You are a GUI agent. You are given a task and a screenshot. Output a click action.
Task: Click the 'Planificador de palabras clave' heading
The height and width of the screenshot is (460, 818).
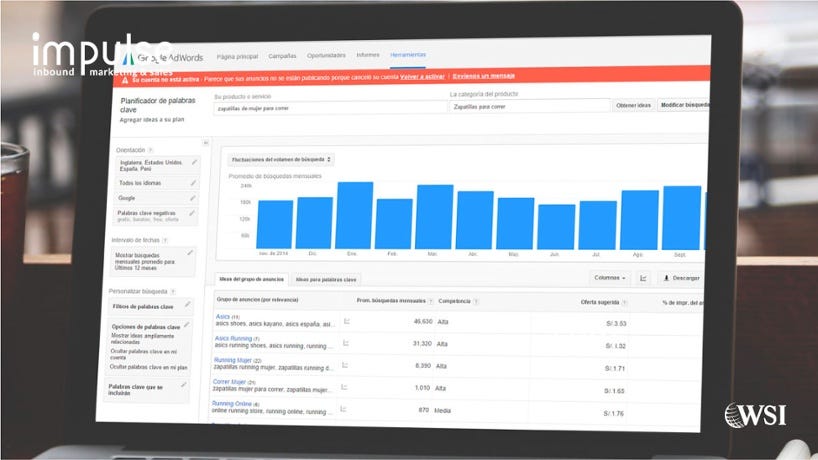(157, 105)
